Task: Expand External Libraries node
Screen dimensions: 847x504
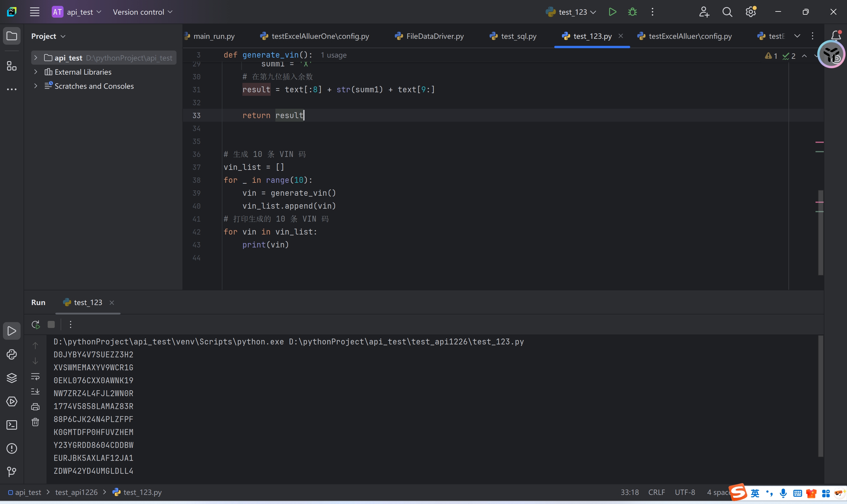Action: pyautogui.click(x=35, y=72)
